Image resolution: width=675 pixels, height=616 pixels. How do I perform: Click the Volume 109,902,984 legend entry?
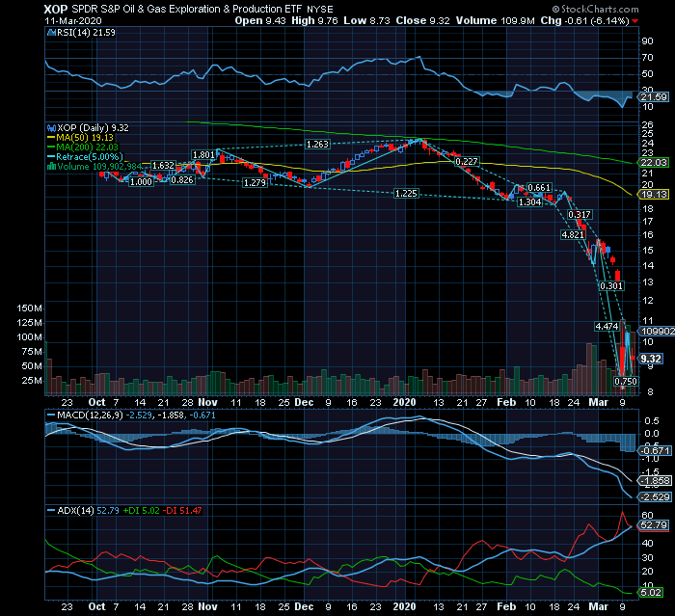coord(94,167)
